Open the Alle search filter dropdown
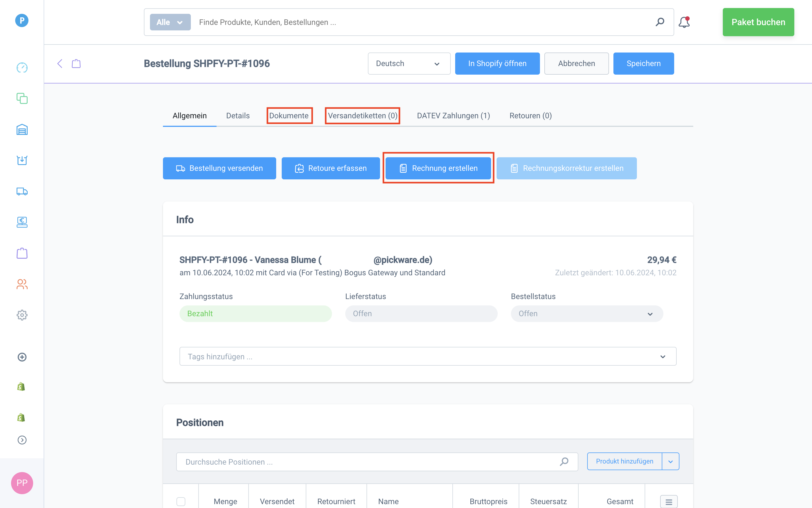812x508 pixels. tap(170, 22)
